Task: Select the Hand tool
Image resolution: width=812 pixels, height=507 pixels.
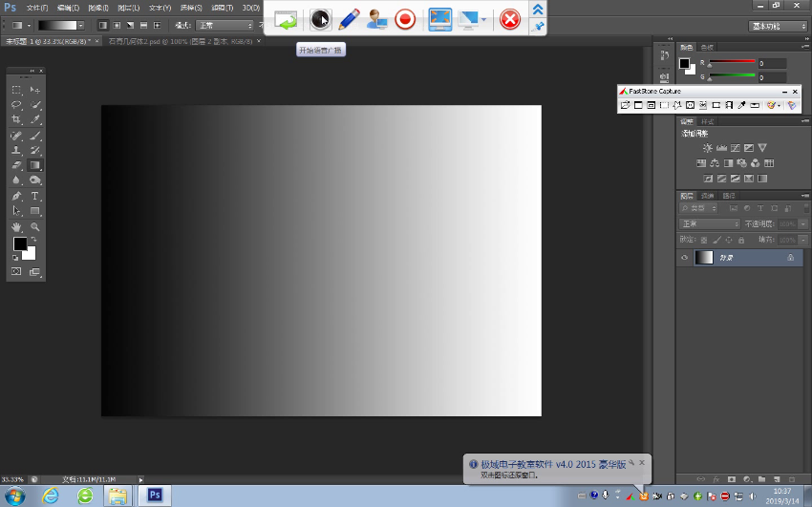Action: pyautogui.click(x=16, y=226)
